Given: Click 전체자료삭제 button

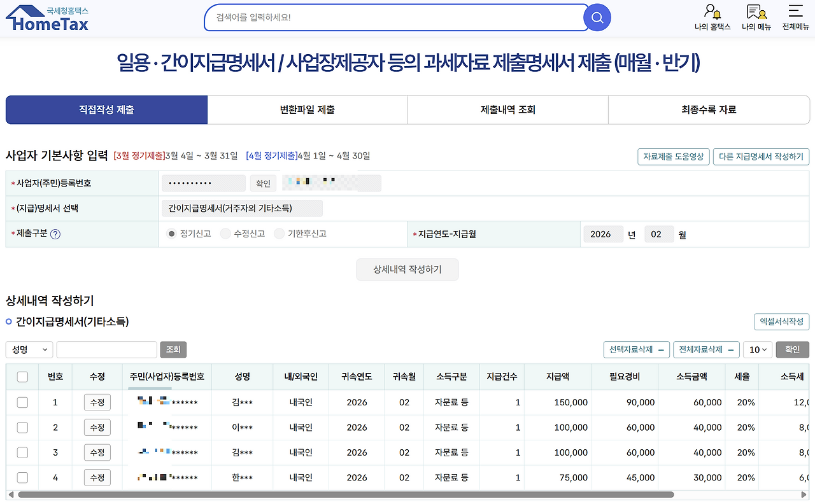Looking at the screenshot, I should (706, 349).
